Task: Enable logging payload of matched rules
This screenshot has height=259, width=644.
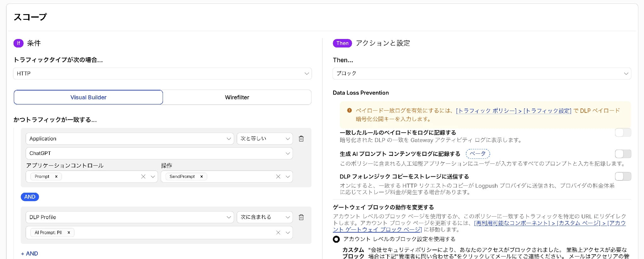Action: tap(623, 133)
